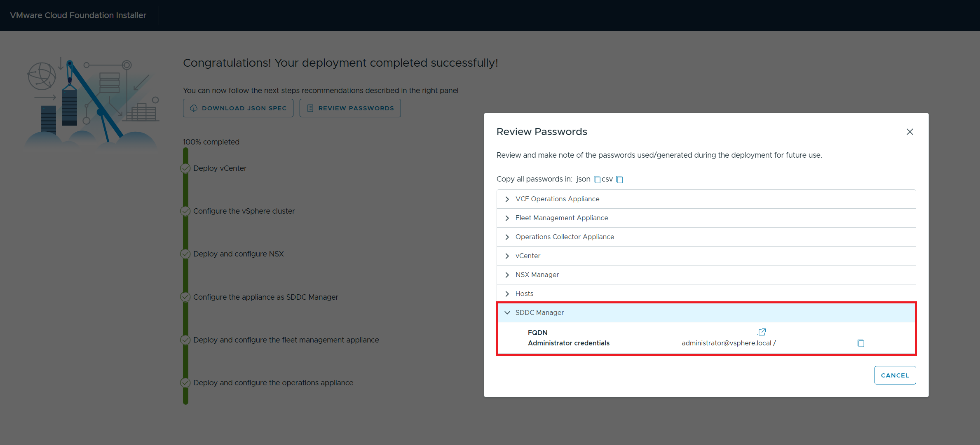Expand the NSX Manager section
This screenshot has width=980, height=445.
click(x=507, y=275)
